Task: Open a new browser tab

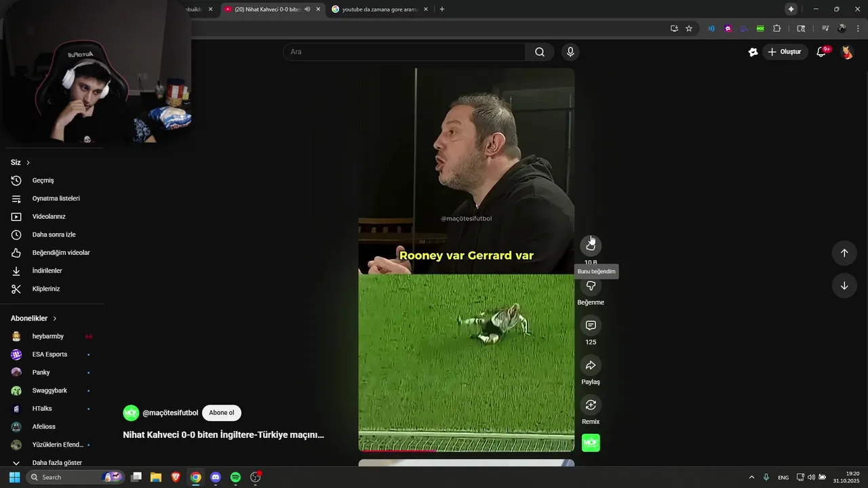Action: (x=442, y=9)
